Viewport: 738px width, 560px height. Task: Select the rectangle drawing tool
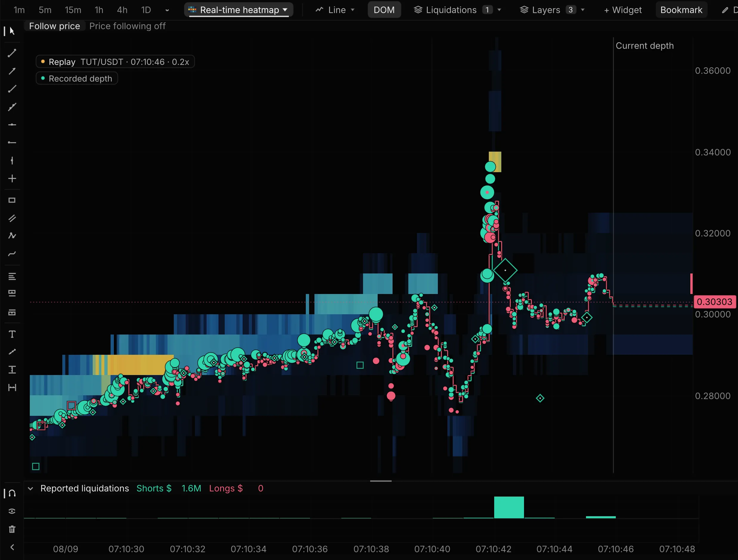pyautogui.click(x=12, y=200)
